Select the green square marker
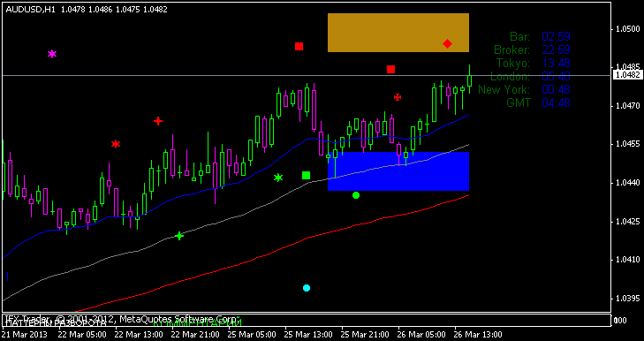The height and width of the screenshot is (341, 644). 306,176
